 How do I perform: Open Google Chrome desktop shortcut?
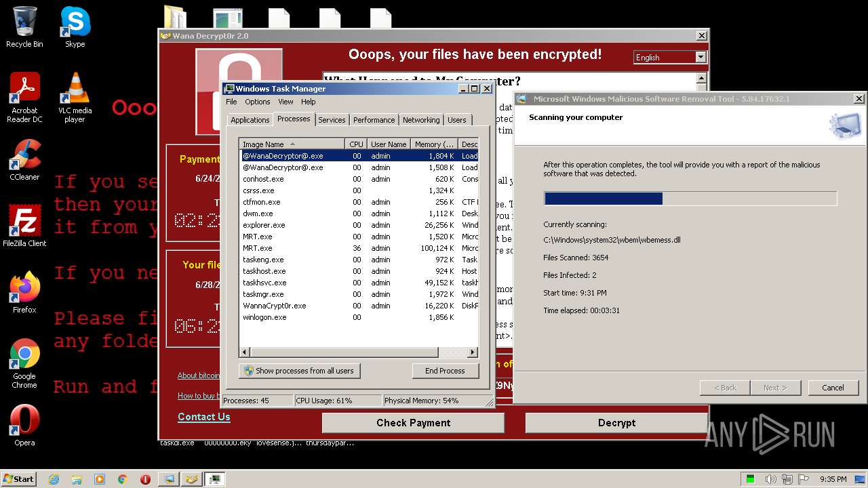(24, 363)
